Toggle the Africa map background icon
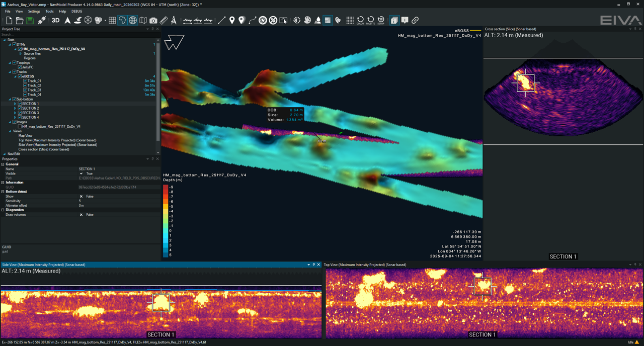644x346 pixels. pyautogui.click(x=122, y=21)
